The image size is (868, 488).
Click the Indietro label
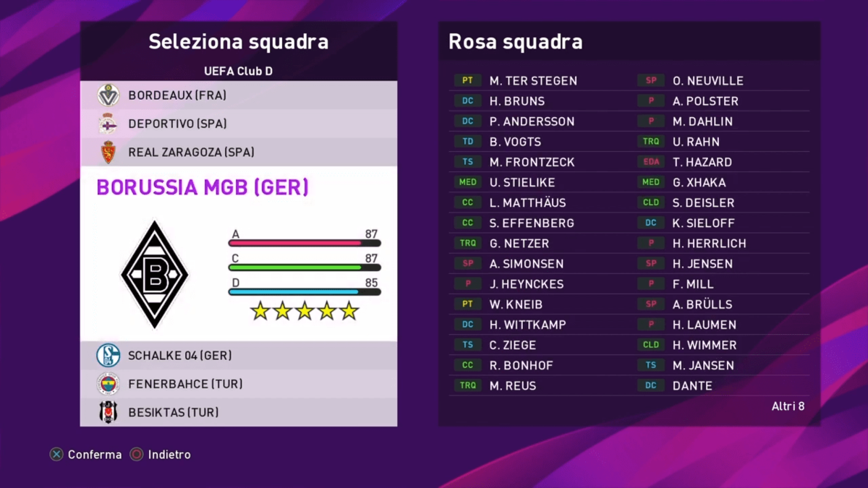coord(169,455)
